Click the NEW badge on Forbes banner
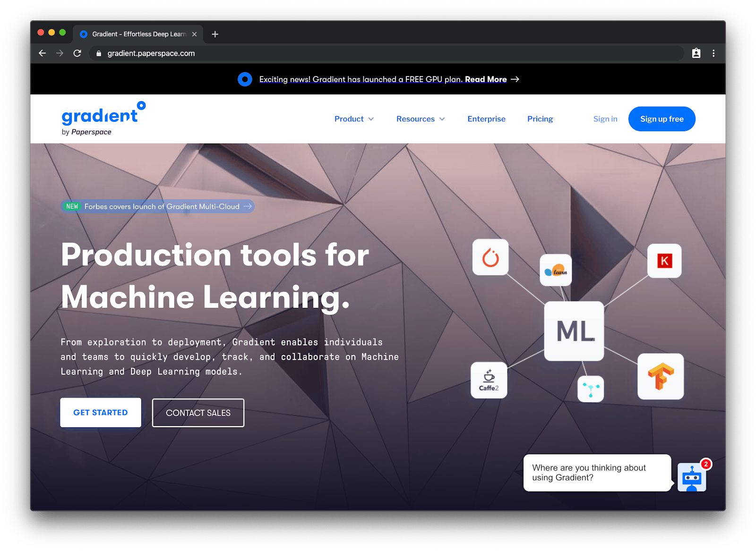The height and width of the screenshot is (551, 756). coord(72,206)
